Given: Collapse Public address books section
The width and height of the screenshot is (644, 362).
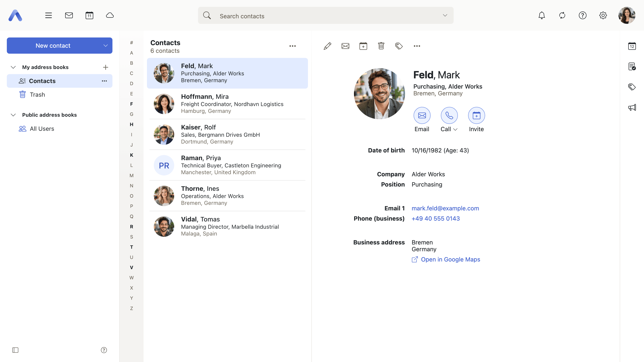Looking at the screenshot, I should [x=13, y=115].
